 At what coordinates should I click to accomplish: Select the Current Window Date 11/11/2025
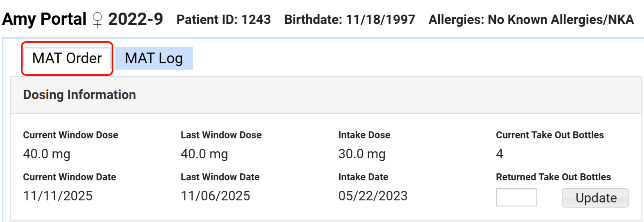(58, 196)
